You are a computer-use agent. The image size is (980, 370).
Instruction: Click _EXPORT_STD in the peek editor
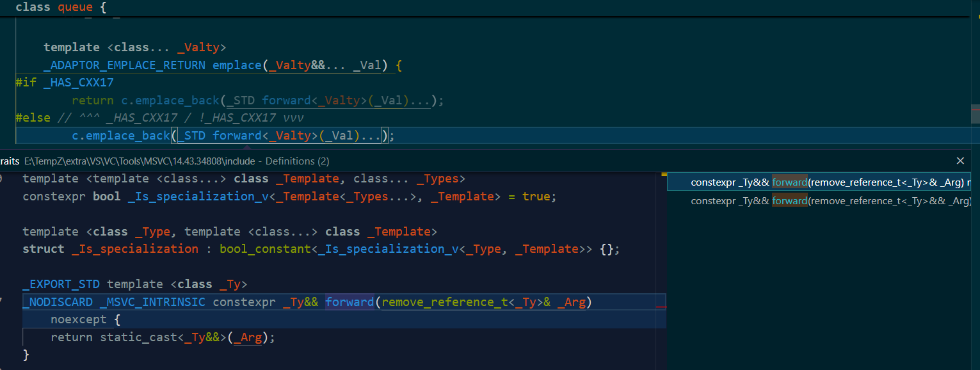point(61,284)
